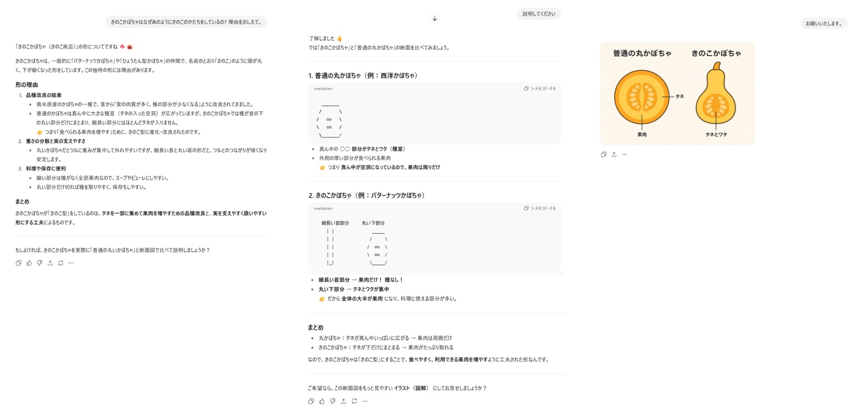
Task: Click the scroll-to-bottom arrow button
Action: 435,19
